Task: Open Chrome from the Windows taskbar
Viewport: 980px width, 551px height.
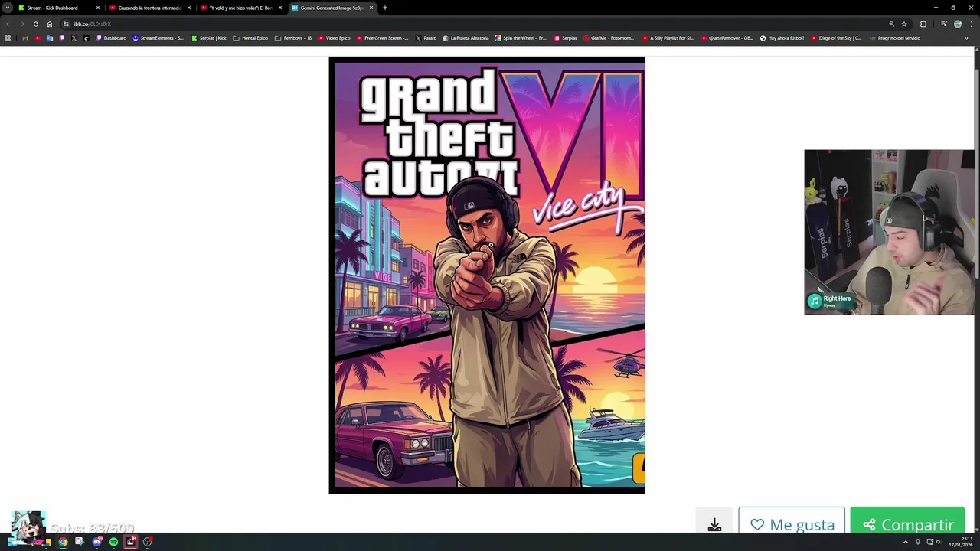Action: [63, 542]
